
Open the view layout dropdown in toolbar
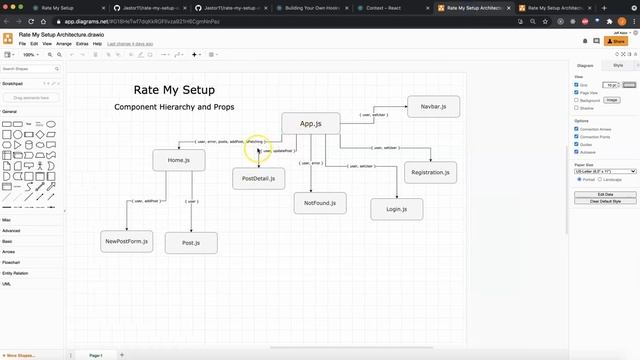tap(9, 55)
